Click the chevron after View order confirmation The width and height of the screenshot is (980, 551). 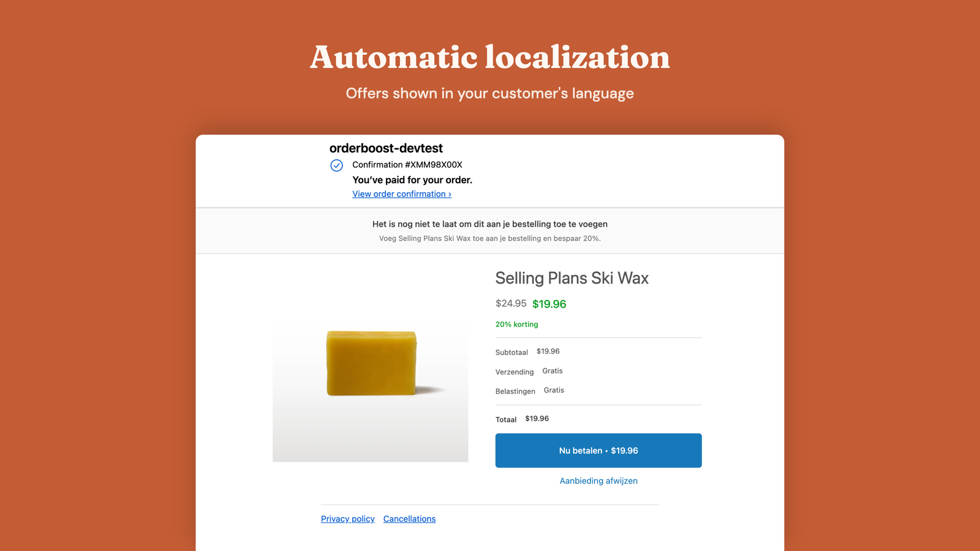(449, 194)
